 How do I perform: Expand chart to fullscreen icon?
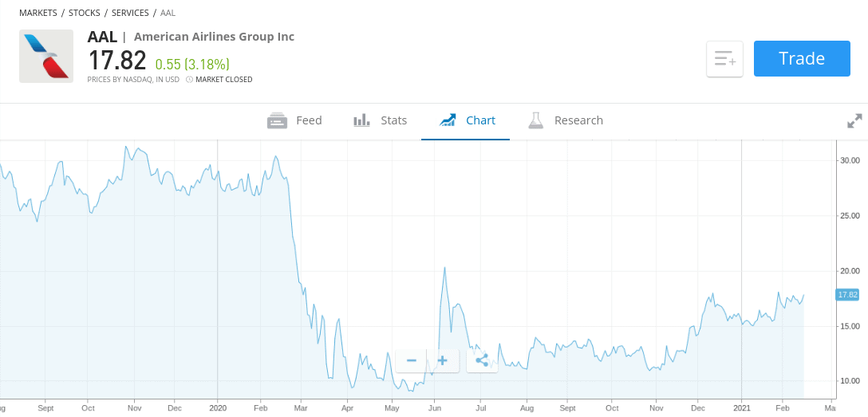click(x=854, y=120)
